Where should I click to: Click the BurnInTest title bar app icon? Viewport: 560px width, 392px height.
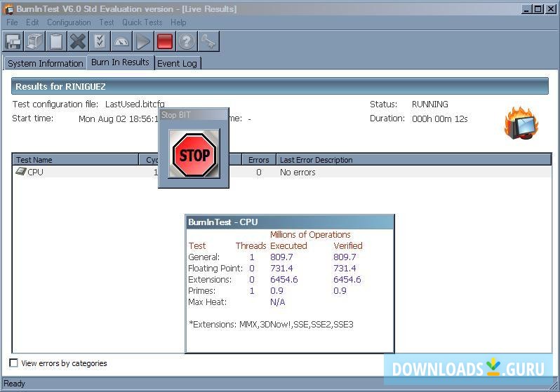click(8, 9)
